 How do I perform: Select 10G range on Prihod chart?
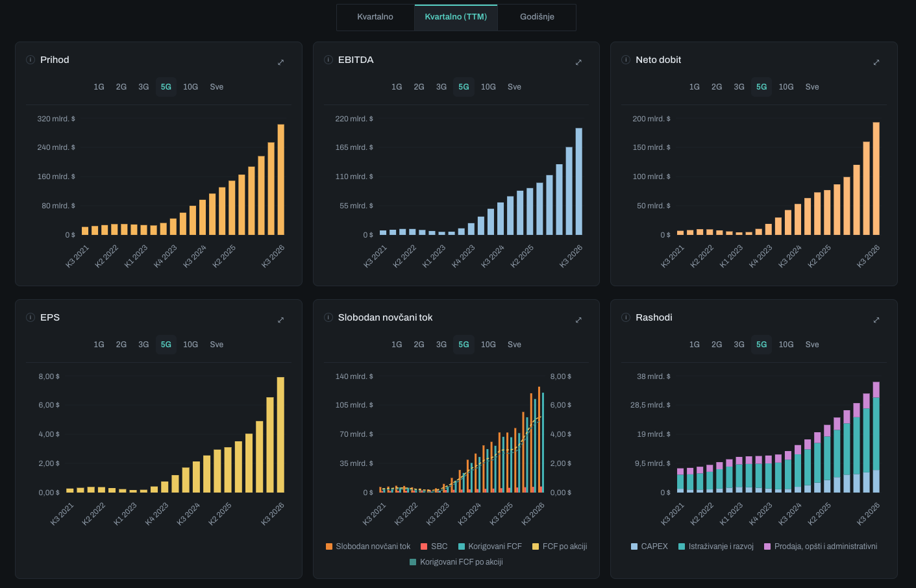coord(190,87)
